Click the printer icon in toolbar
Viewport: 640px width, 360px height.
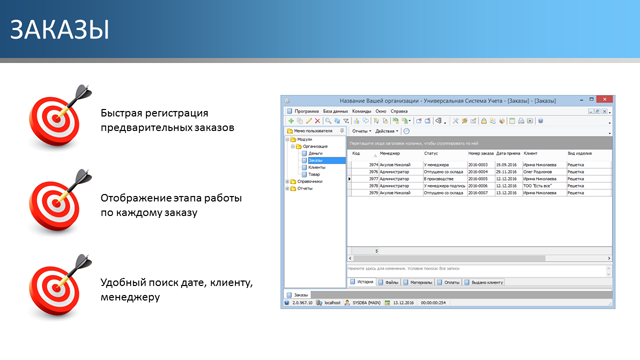click(x=521, y=121)
